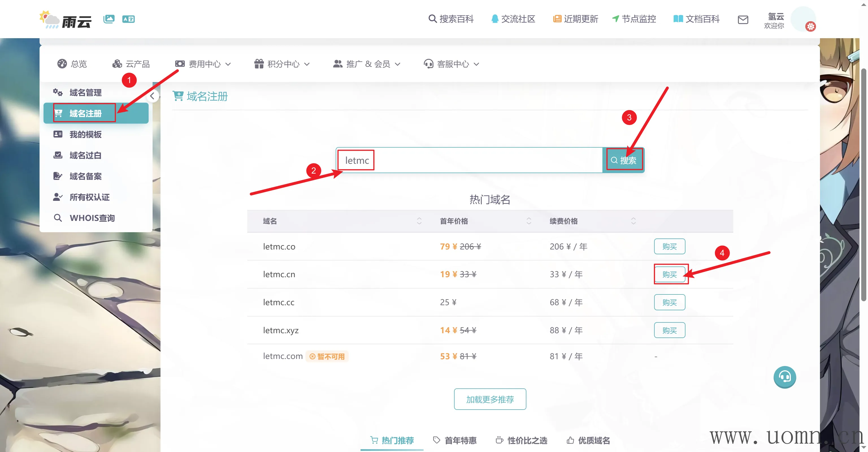Collapse sidebar with the left chevron
This screenshot has height=452, width=868.
[x=152, y=96]
